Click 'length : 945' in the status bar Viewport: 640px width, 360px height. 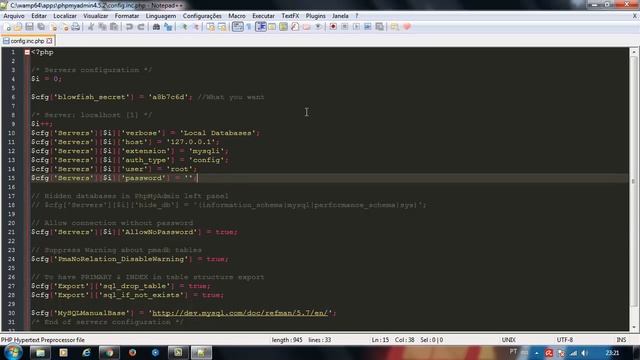[x=287, y=340]
